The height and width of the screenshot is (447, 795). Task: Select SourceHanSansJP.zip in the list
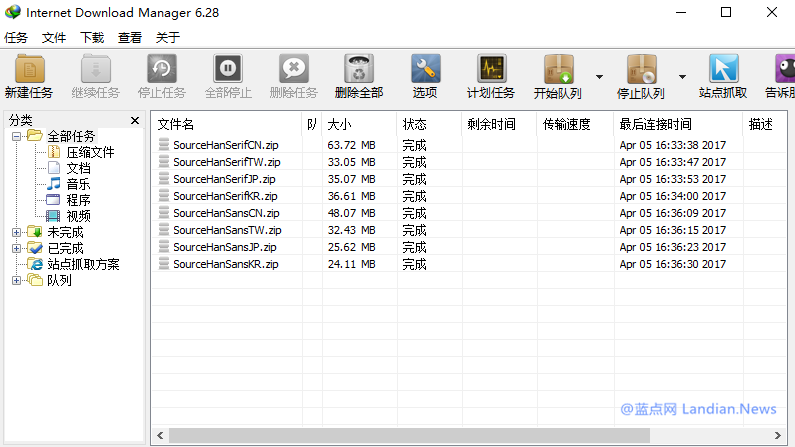coord(225,247)
